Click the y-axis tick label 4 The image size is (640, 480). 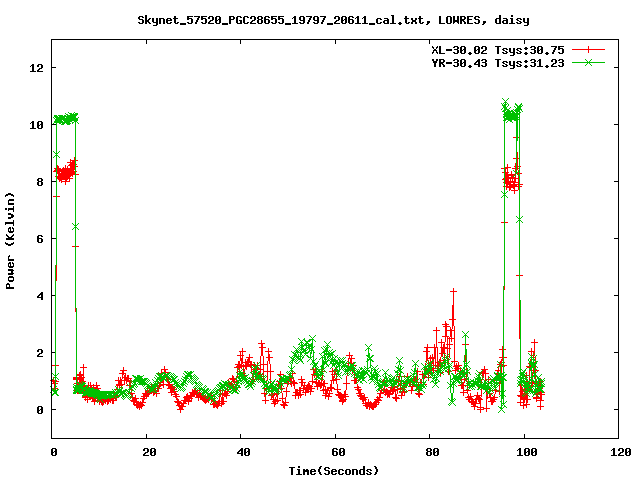coord(40,296)
